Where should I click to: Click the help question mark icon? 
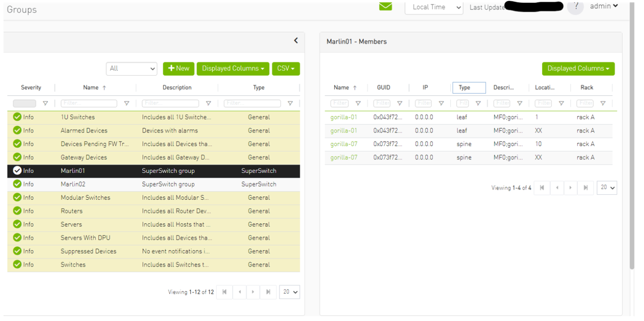pyautogui.click(x=576, y=7)
